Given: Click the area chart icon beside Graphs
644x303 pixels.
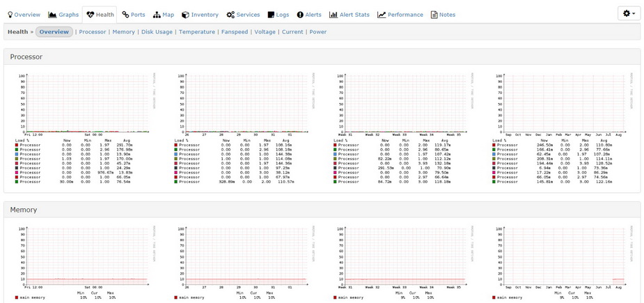Looking at the screenshot, I should click(x=52, y=15).
